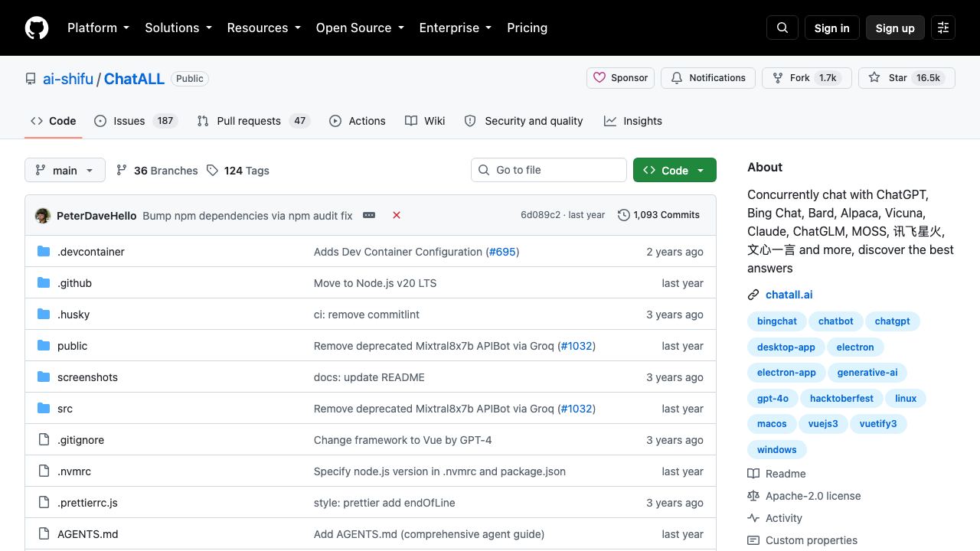Fork the ChatALL repository

[807, 78]
